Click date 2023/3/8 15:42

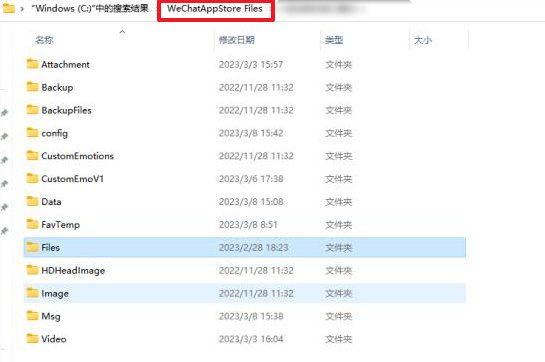pyautogui.click(x=251, y=133)
